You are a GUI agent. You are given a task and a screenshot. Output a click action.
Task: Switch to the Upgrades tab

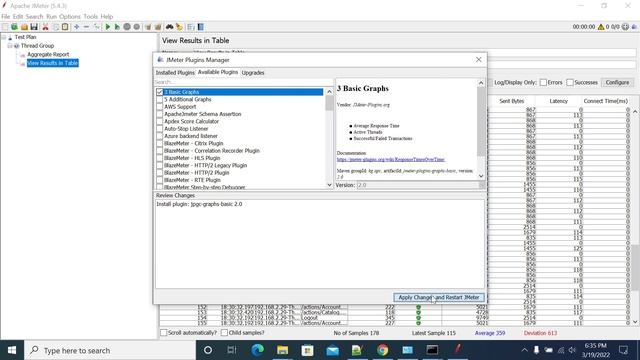tap(253, 73)
